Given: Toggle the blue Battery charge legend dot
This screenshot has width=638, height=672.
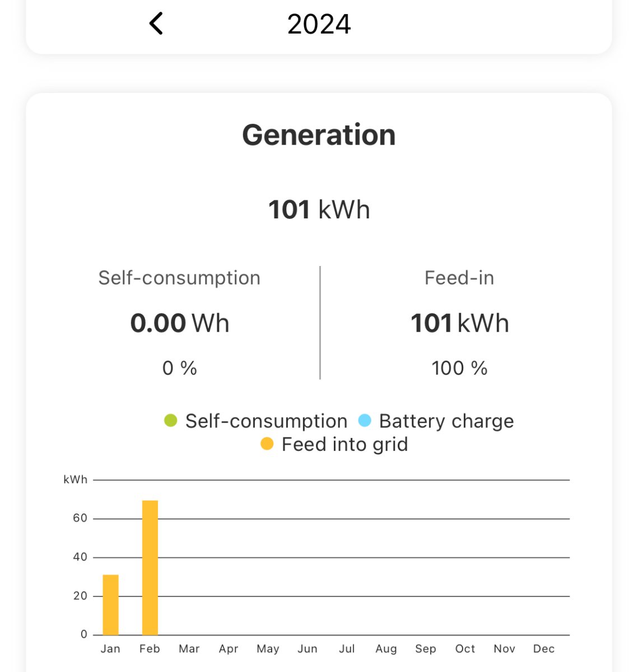Looking at the screenshot, I should (x=365, y=421).
